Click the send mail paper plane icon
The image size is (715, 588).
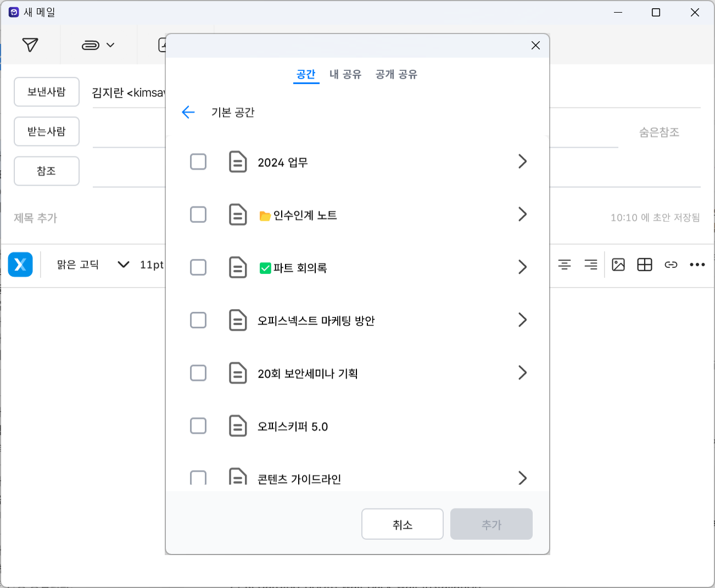click(x=31, y=44)
